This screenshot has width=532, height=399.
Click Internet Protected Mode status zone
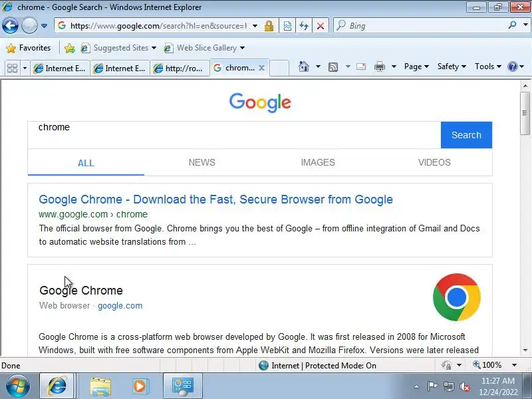click(x=318, y=366)
